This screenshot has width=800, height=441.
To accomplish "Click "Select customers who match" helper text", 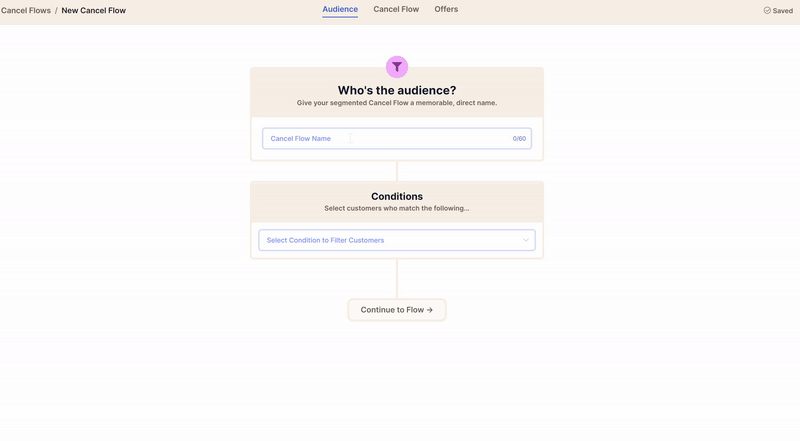I will [x=397, y=208].
